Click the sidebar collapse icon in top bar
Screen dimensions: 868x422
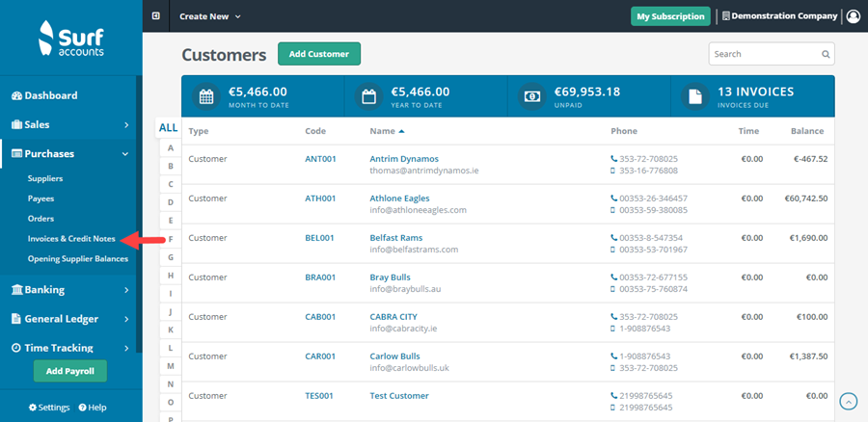click(x=156, y=16)
